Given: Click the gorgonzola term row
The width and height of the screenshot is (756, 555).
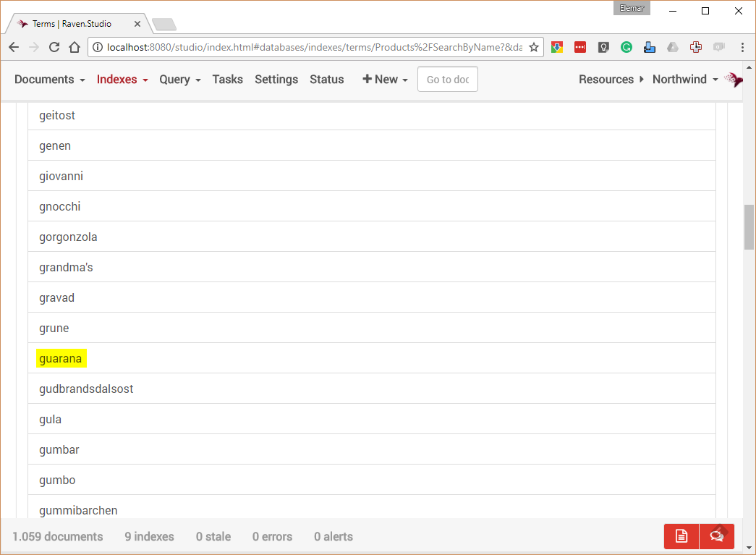Looking at the screenshot, I should click(x=372, y=237).
